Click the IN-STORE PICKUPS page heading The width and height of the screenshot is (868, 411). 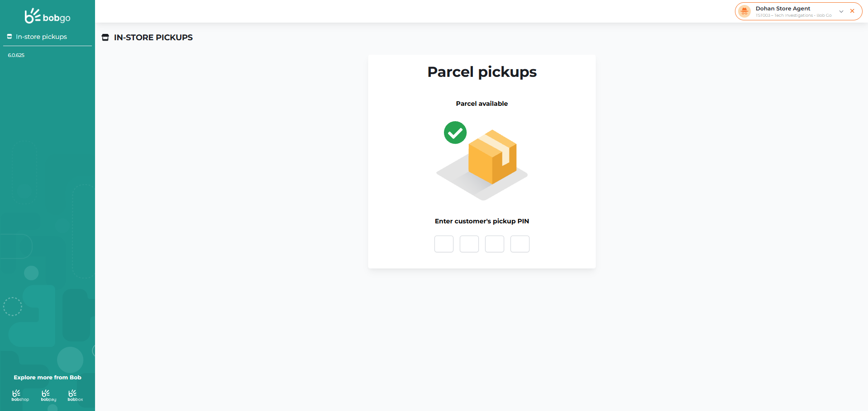click(153, 38)
